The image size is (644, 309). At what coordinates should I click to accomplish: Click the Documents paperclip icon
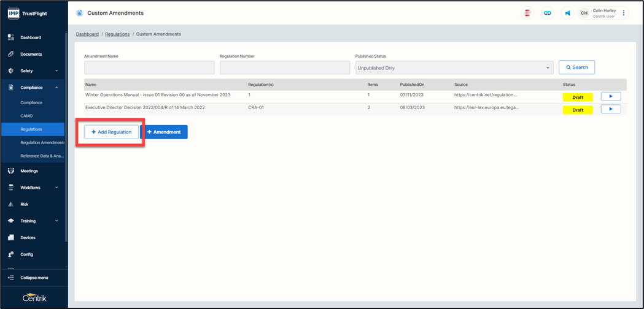pyautogui.click(x=10, y=54)
